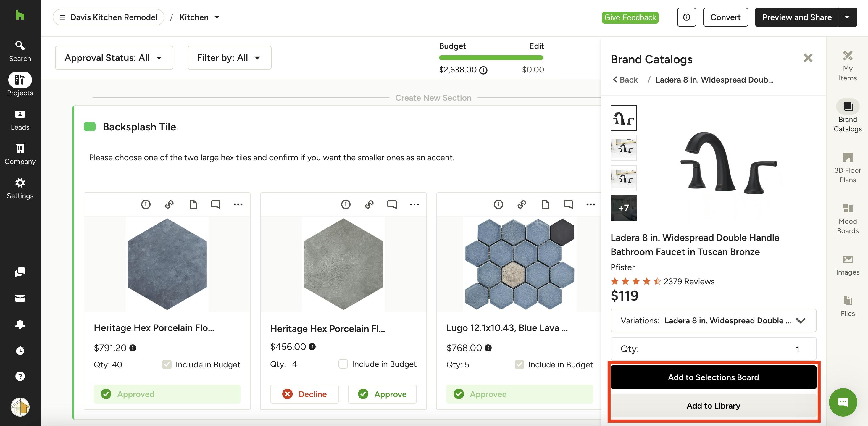Image resolution: width=868 pixels, height=426 pixels.
Task: Open Projects in the left sidebar
Action: click(20, 84)
